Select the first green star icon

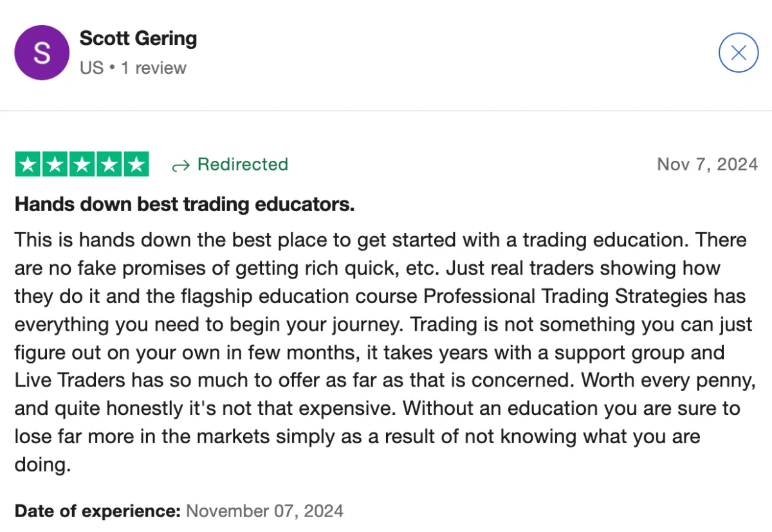pos(28,164)
